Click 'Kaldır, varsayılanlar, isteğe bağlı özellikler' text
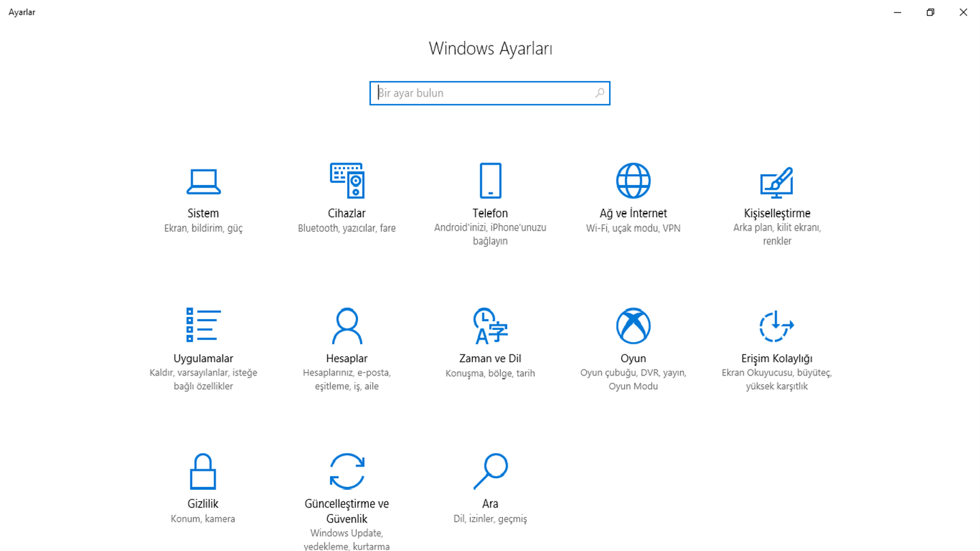Viewport: 980px width, 551px height. [203, 380]
